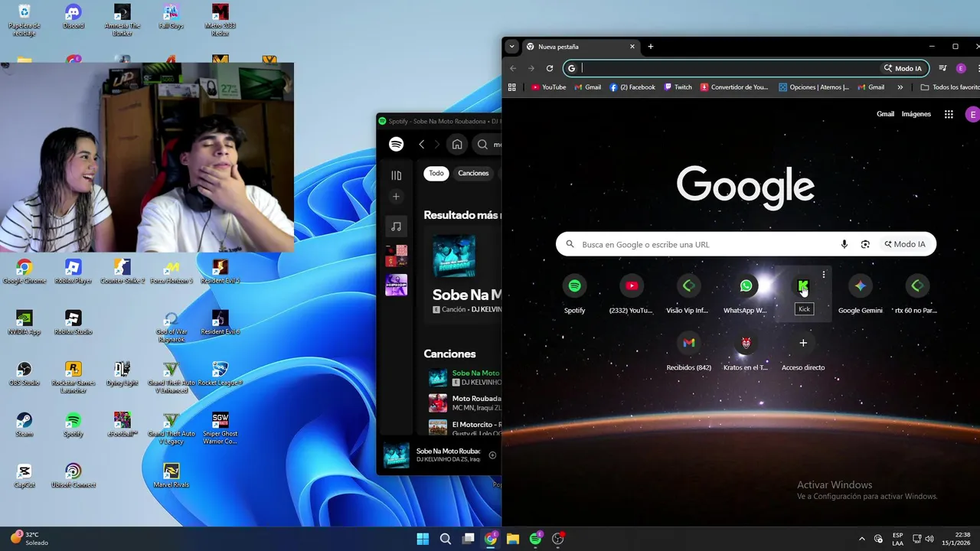Open the Opciones | Aternos bookmark

coord(814,87)
